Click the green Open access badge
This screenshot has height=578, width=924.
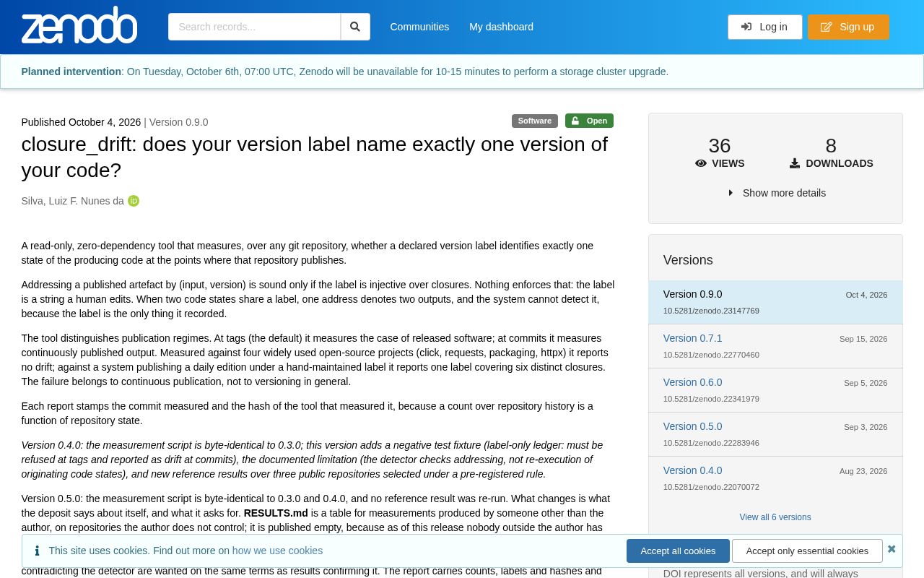(x=589, y=121)
